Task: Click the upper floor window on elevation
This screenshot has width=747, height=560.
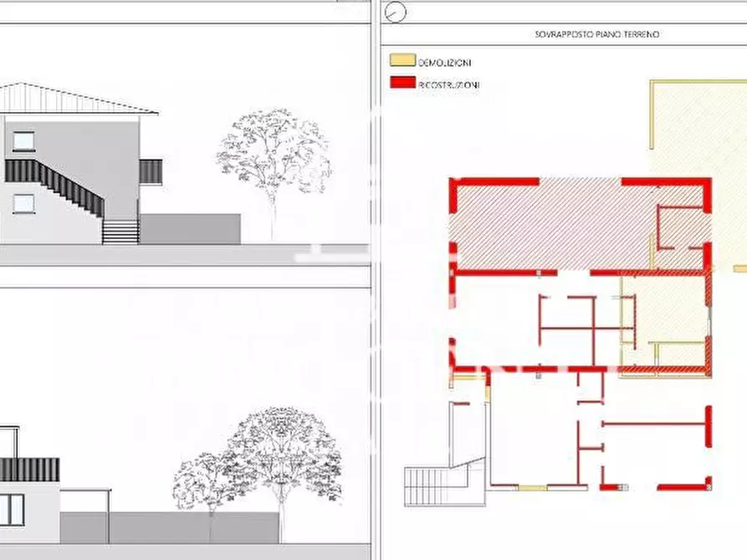Action: (x=23, y=140)
